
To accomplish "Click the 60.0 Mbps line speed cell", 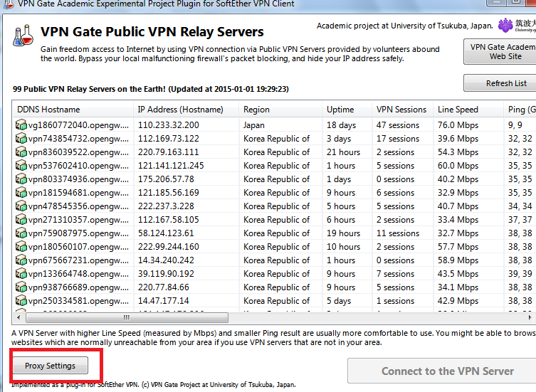I will pyautogui.click(x=458, y=166).
